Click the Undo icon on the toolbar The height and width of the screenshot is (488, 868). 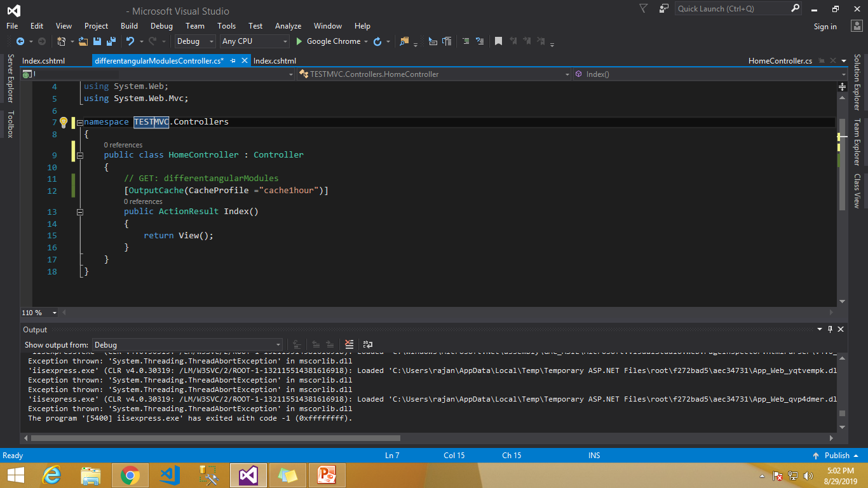coord(130,41)
